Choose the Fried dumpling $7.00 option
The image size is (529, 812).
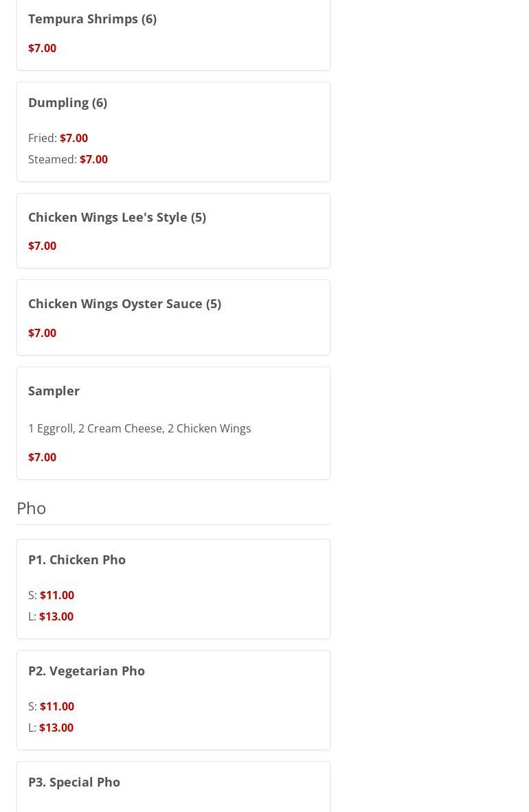click(x=74, y=138)
